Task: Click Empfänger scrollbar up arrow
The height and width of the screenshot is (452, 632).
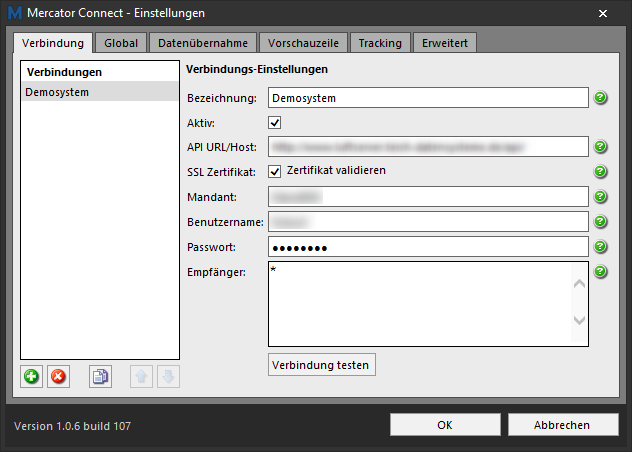Action: tap(579, 283)
